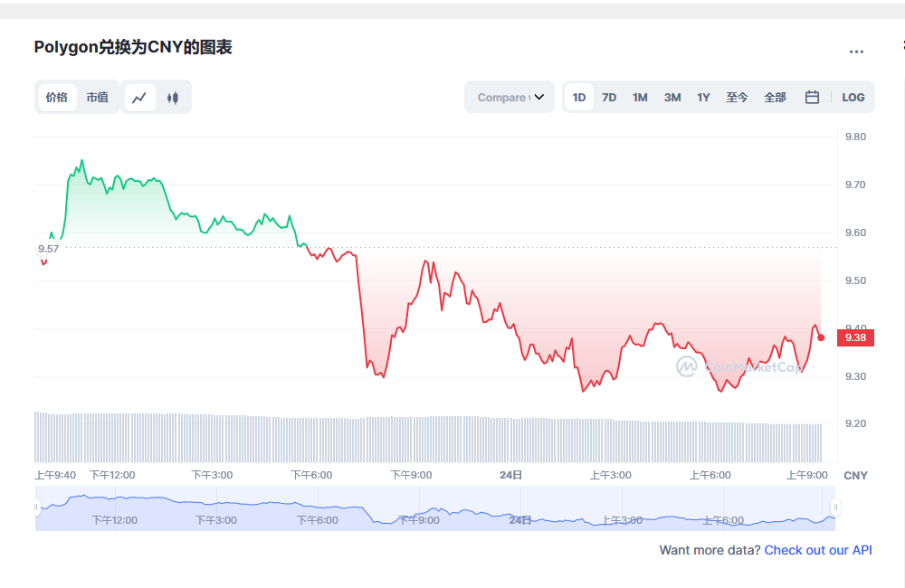Switch to candlestick chart icon
Viewport: 905px width, 588px height.
(173, 98)
